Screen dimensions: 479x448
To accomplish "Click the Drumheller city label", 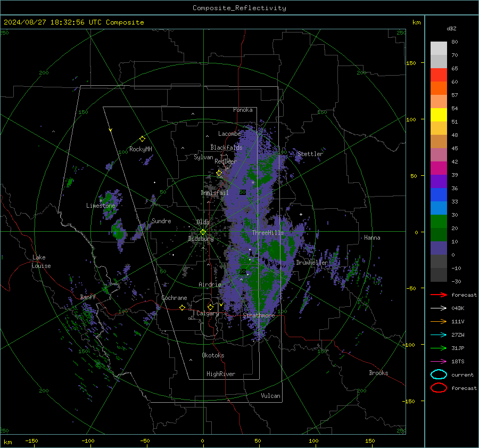I will pyautogui.click(x=312, y=263).
